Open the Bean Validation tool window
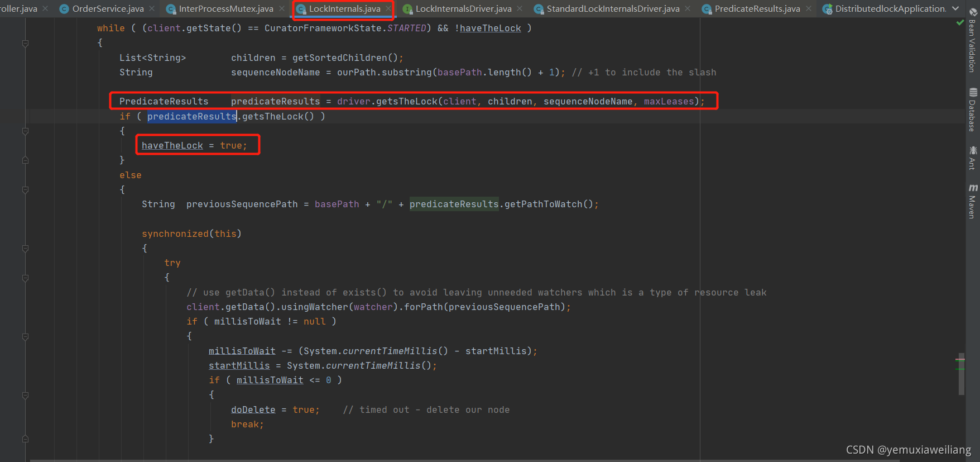This screenshot has height=462, width=980. [973, 40]
